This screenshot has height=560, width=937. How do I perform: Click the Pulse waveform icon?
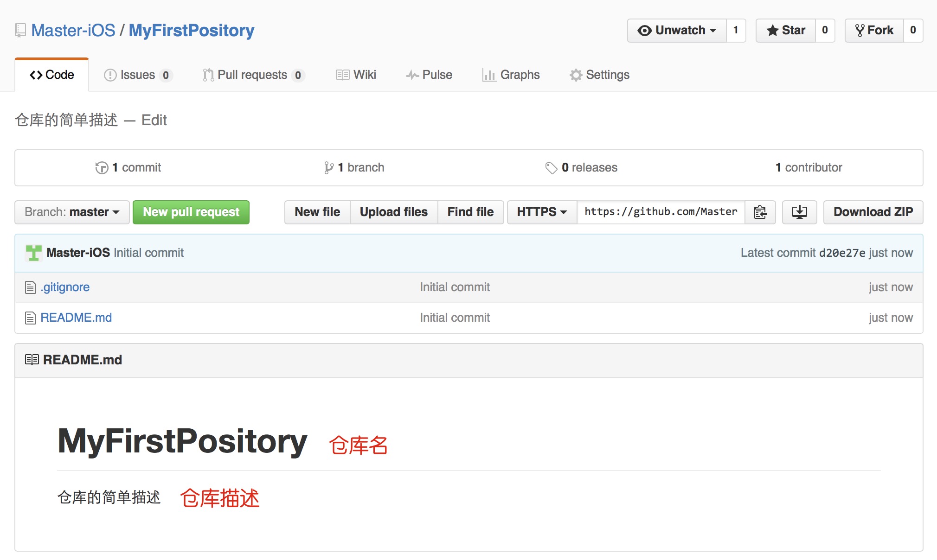(413, 75)
